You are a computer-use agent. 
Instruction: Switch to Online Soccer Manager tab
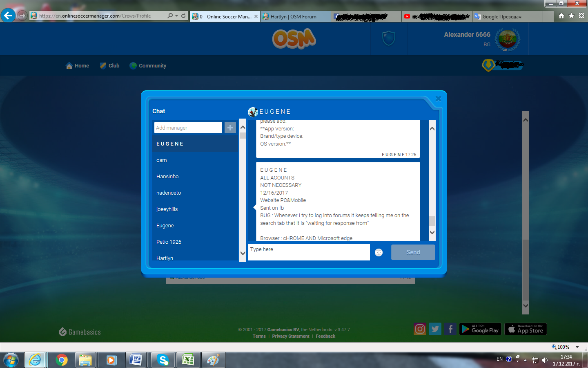coord(225,16)
